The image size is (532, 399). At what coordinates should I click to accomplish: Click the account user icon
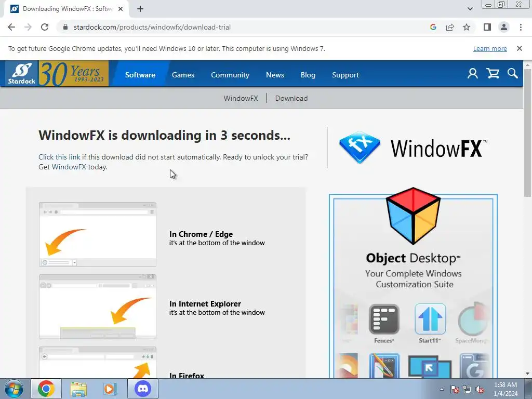473,74
